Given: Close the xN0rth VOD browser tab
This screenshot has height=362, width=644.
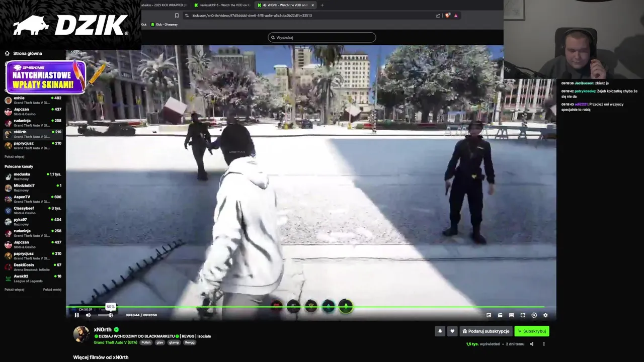Looking at the screenshot, I should click(x=312, y=5).
